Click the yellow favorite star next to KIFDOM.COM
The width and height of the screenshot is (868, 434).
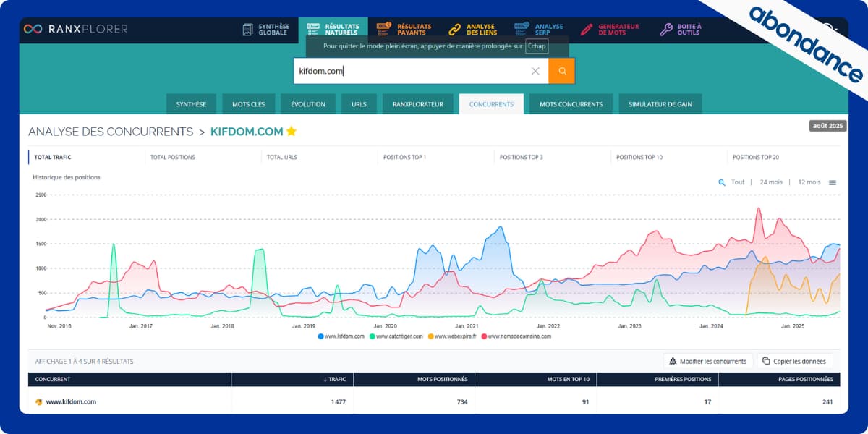click(292, 131)
